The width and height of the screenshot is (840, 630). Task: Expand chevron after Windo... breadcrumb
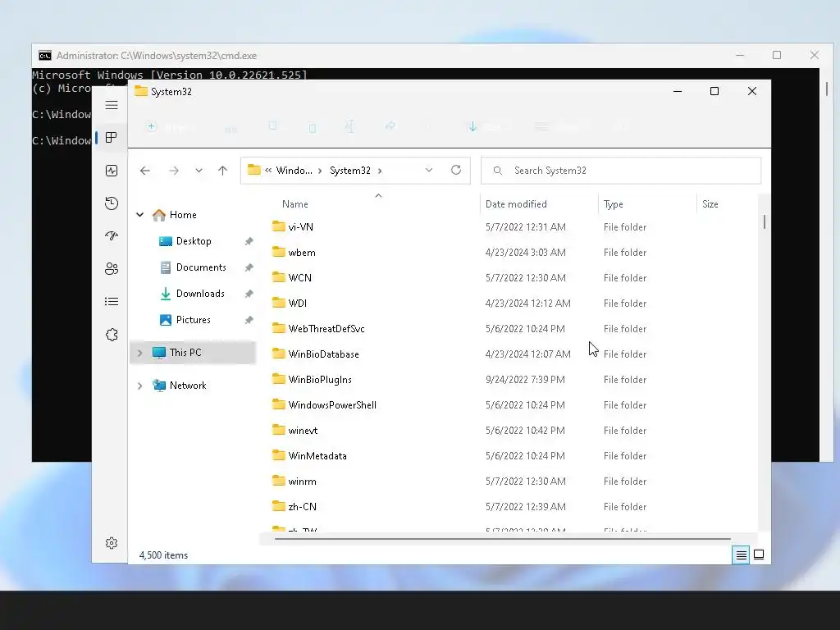(x=320, y=171)
